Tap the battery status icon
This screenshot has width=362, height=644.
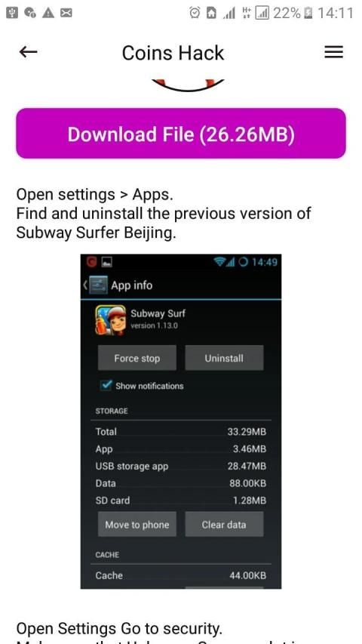pyautogui.click(x=308, y=13)
